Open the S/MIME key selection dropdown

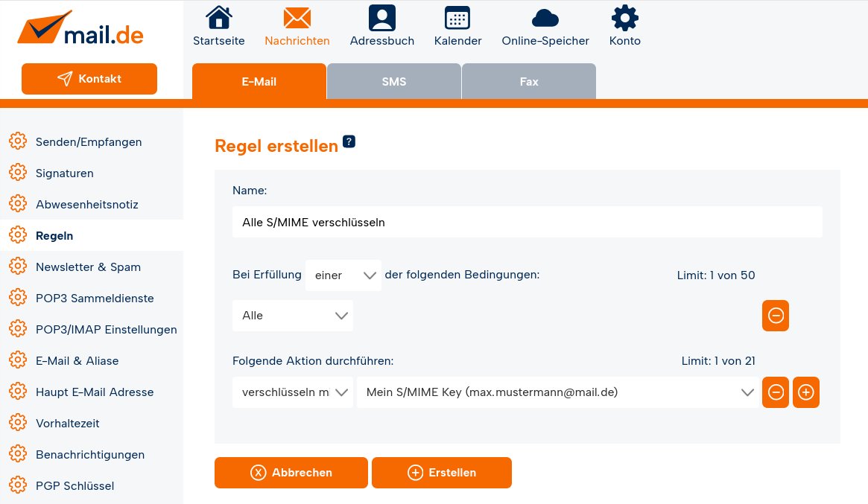coord(557,392)
